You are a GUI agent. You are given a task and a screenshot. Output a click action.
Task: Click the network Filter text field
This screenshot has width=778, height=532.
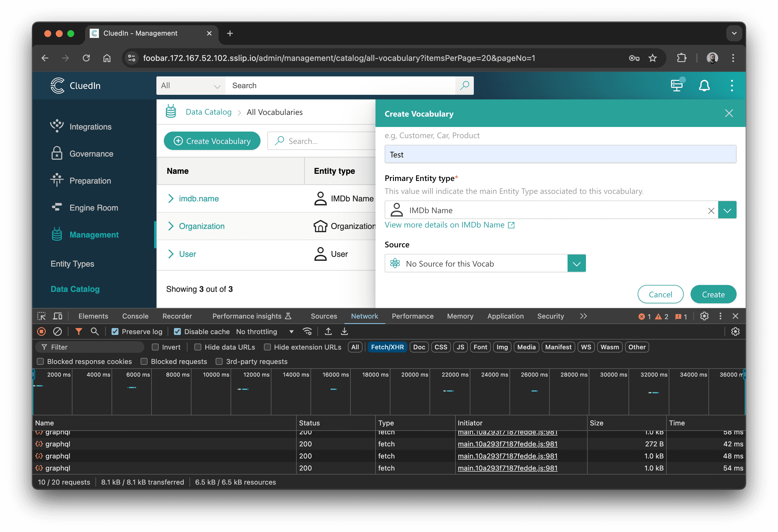click(90, 347)
